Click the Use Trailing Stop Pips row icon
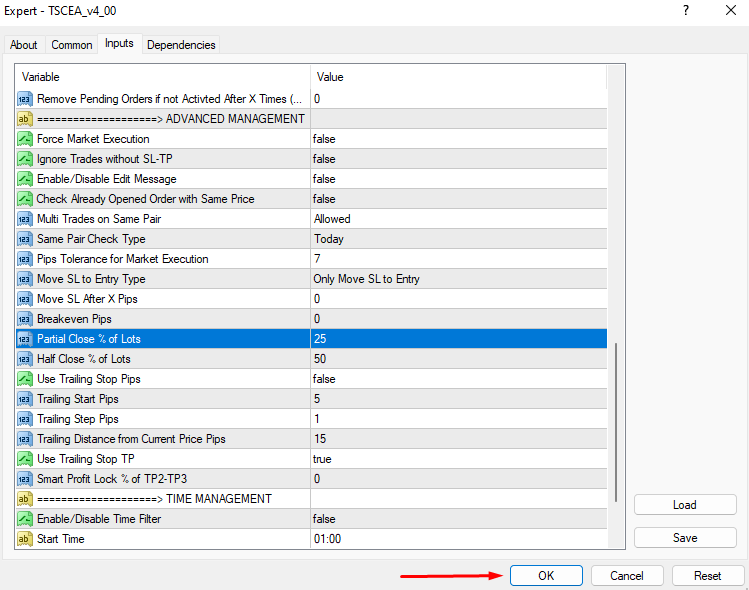749x590 pixels. click(x=25, y=379)
